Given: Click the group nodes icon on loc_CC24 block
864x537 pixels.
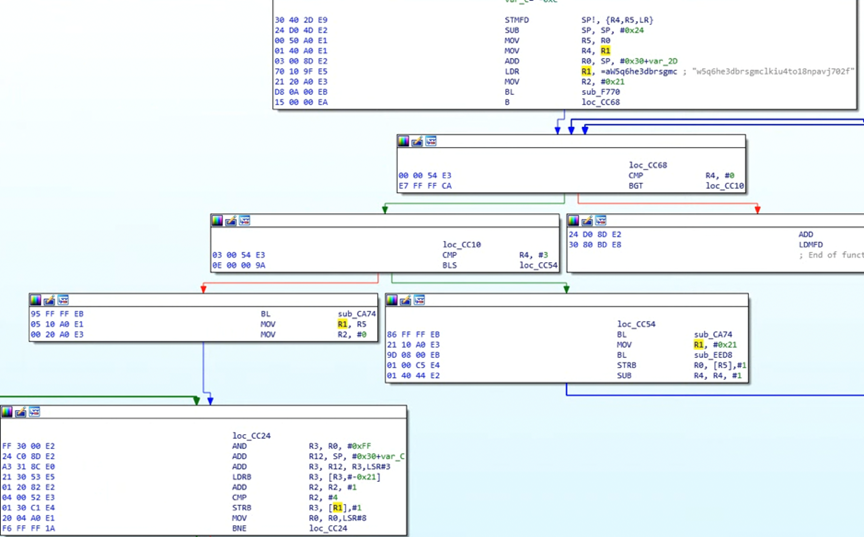Looking at the screenshot, I should pyautogui.click(x=33, y=412).
